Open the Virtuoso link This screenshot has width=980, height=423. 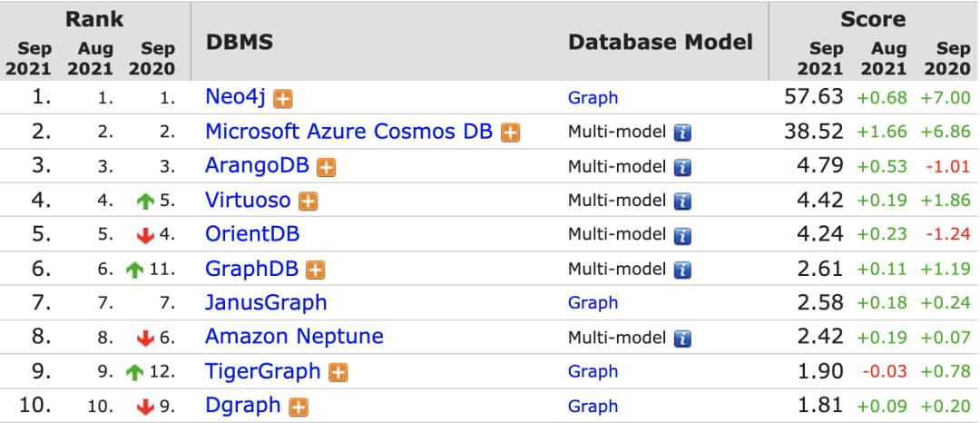tap(248, 200)
